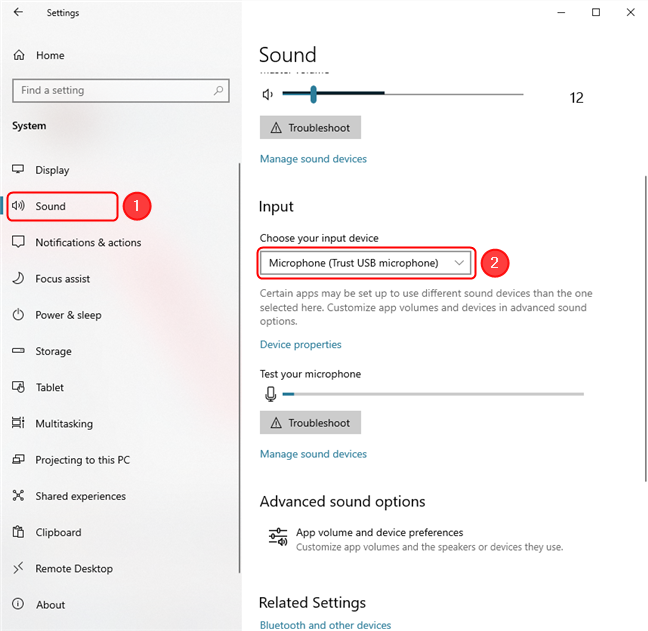Go to Focus assist settings
The width and height of the screenshot is (648, 631).
click(62, 279)
